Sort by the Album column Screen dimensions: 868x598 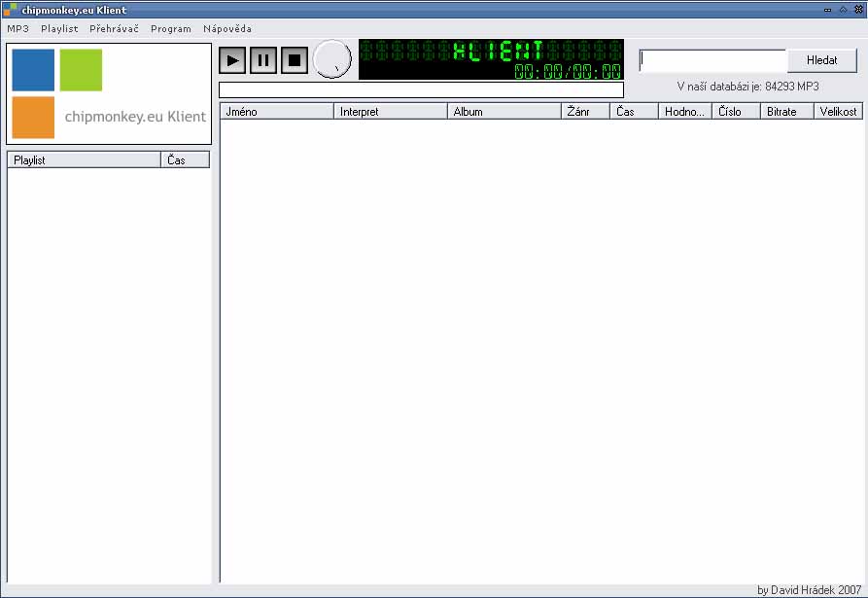click(x=503, y=111)
